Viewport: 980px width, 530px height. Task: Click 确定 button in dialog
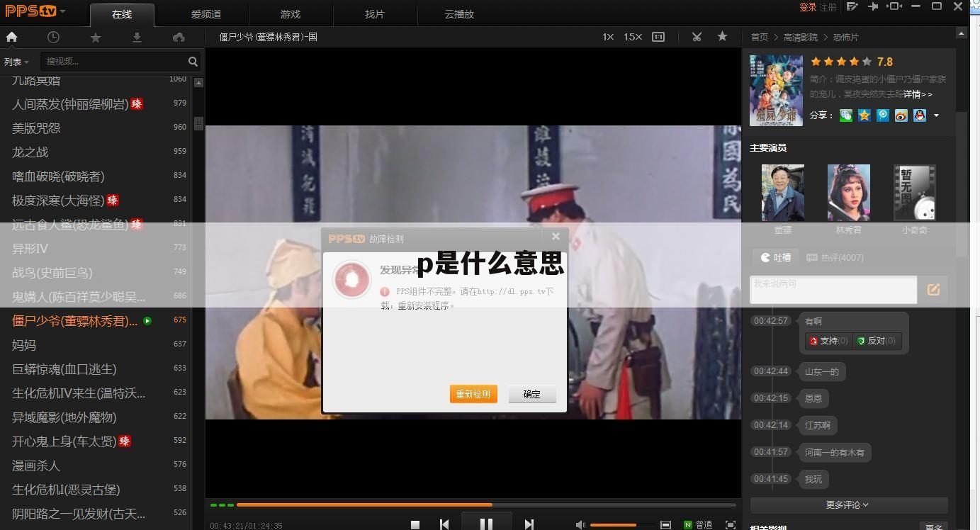point(532,394)
